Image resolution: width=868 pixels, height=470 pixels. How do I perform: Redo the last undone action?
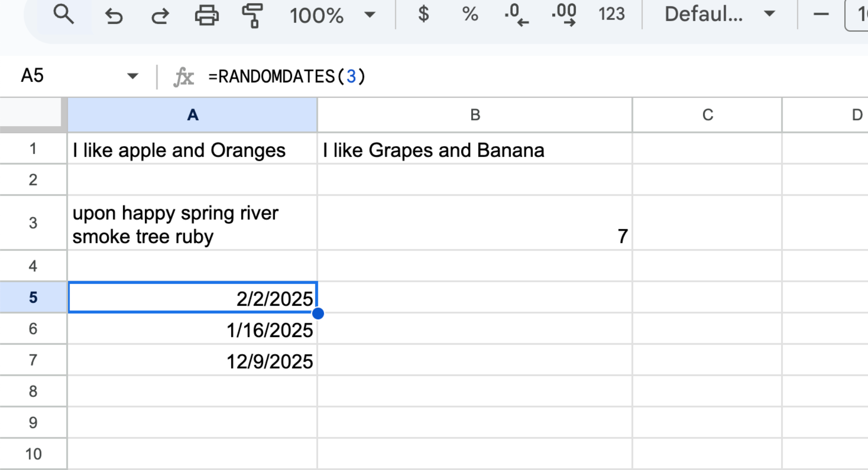point(160,16)
